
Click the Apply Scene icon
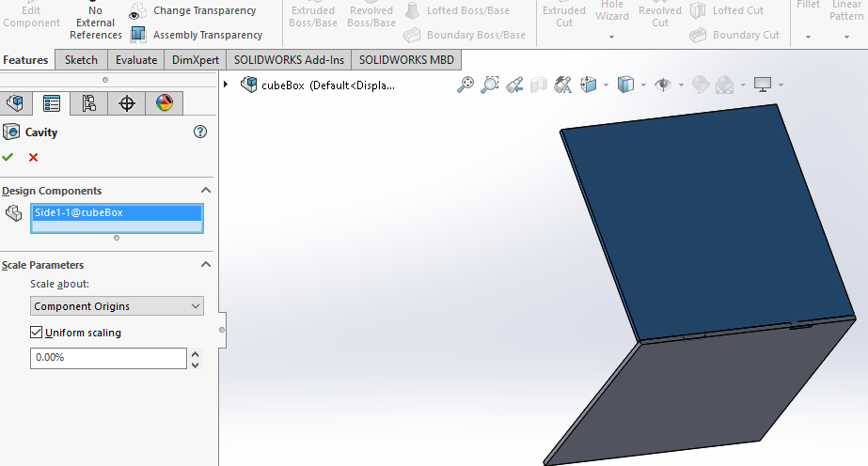[x=725, y=85]
